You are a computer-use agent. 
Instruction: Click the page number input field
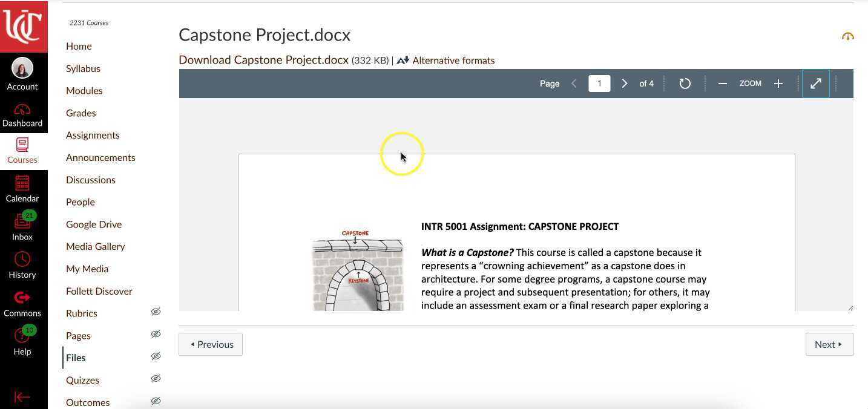click(599, 83)
